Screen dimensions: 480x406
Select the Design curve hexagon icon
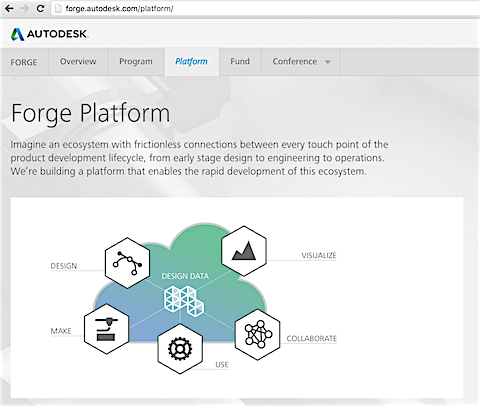127,263
